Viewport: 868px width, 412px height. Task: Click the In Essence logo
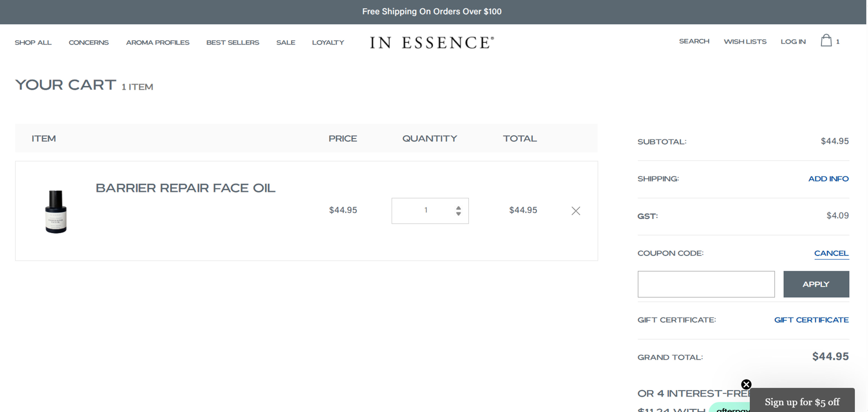pyautogui.click(x=432, y=42)
